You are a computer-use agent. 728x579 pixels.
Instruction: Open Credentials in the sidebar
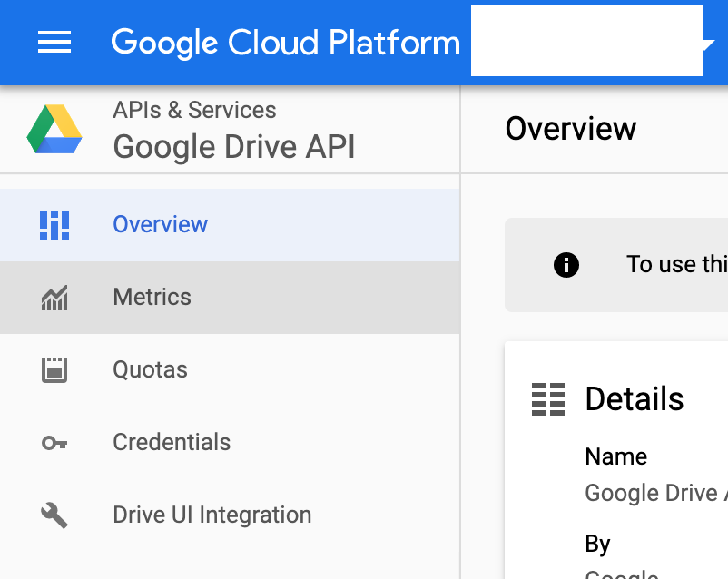point(230,443)
